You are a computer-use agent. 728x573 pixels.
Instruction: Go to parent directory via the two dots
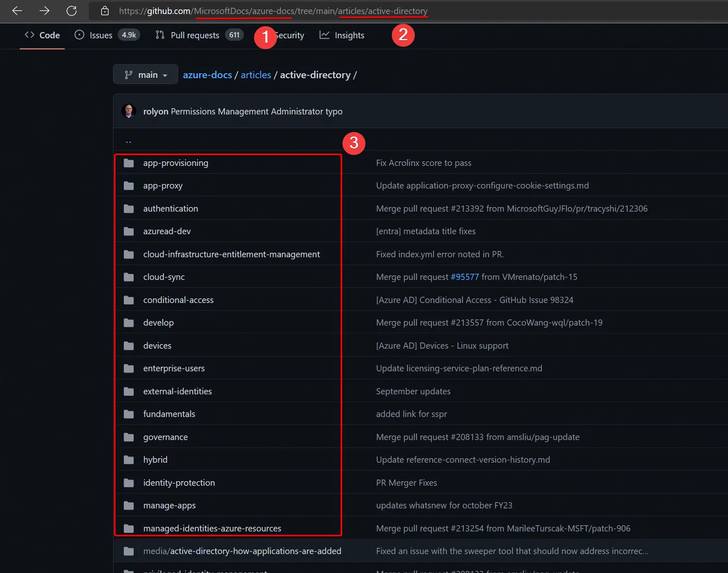(128, 141)
